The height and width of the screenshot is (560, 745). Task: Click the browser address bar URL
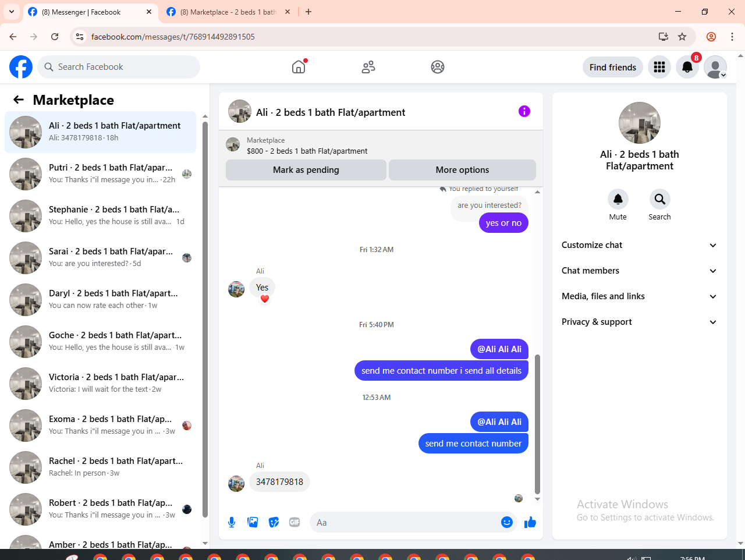[x=173, y=37]
